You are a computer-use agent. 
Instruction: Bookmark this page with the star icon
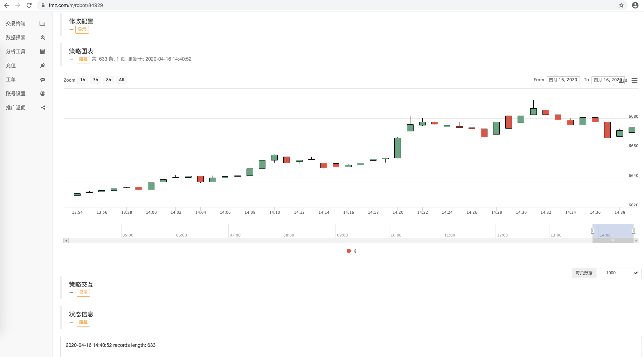[x=621, y=5]
